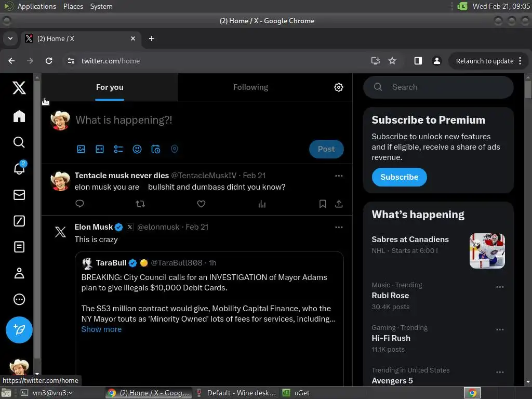Repost the Tentacle musk never dies post
Screen dimensions: 532x399
click(140, 204)
